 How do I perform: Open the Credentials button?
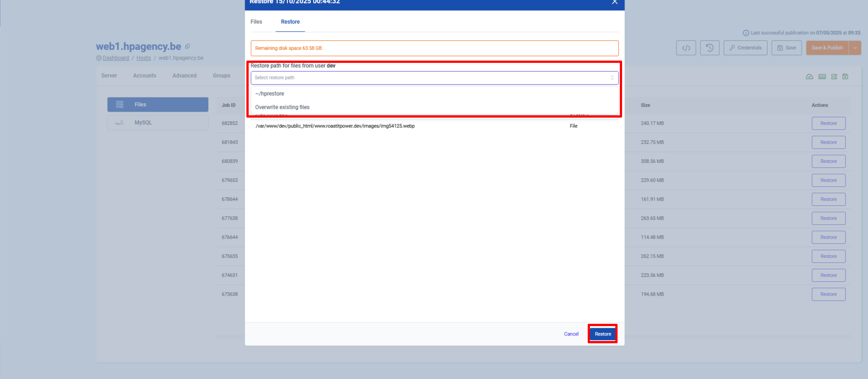click(745, 48)
